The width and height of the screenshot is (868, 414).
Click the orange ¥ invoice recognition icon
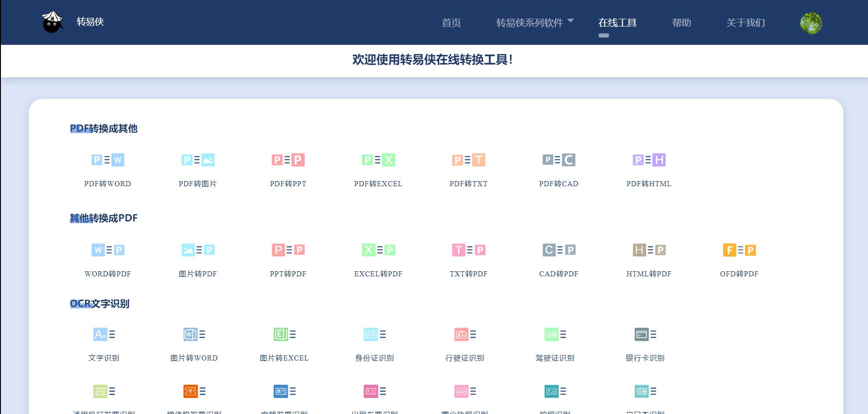pos(194,391)
